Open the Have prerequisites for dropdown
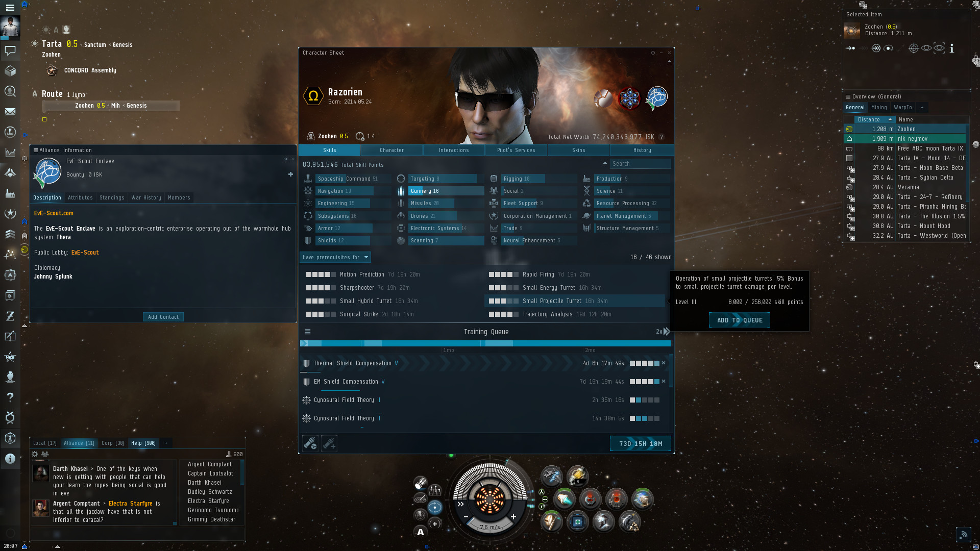The width and height of the screenshot is (980, 551). [335, 257]
